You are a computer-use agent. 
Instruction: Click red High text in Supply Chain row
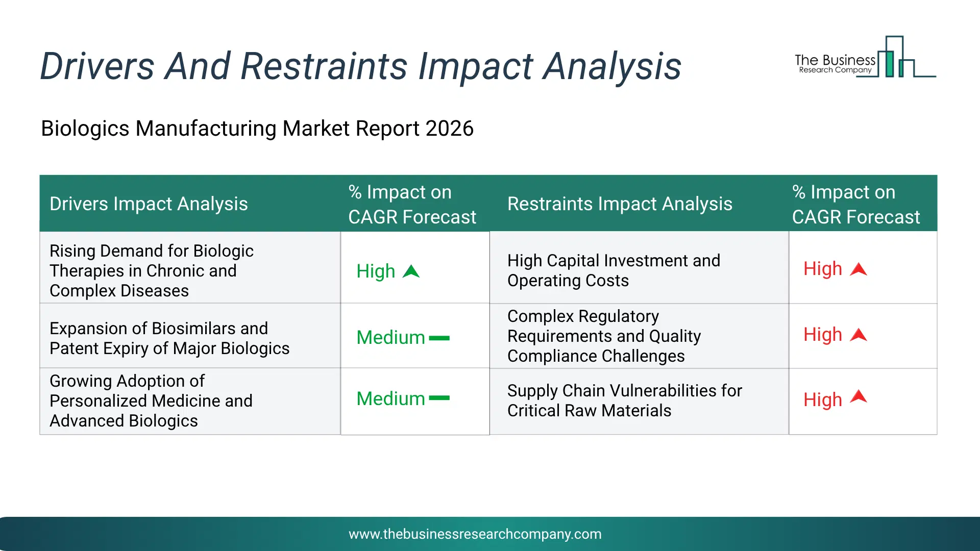(823, 400)
